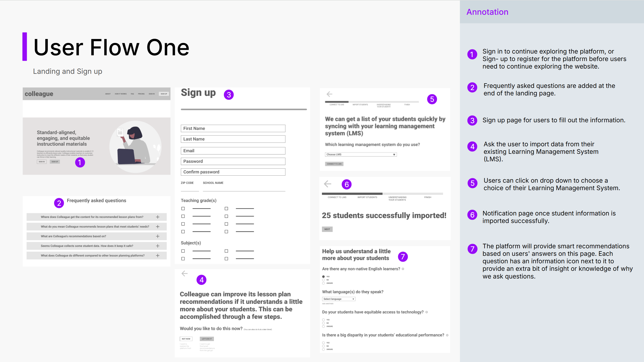644x362 pixels.
Task: Select YES for non-native English learners
Action: click(323, 277)
